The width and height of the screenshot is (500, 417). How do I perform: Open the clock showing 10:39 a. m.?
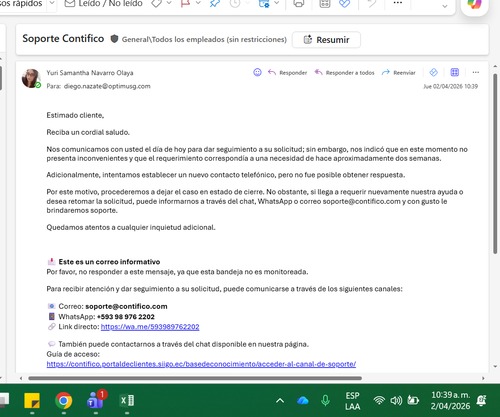[450, 400]
